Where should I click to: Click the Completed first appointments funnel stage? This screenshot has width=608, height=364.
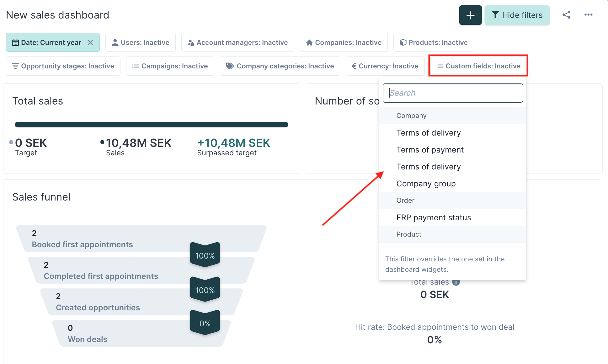(141, 270)
